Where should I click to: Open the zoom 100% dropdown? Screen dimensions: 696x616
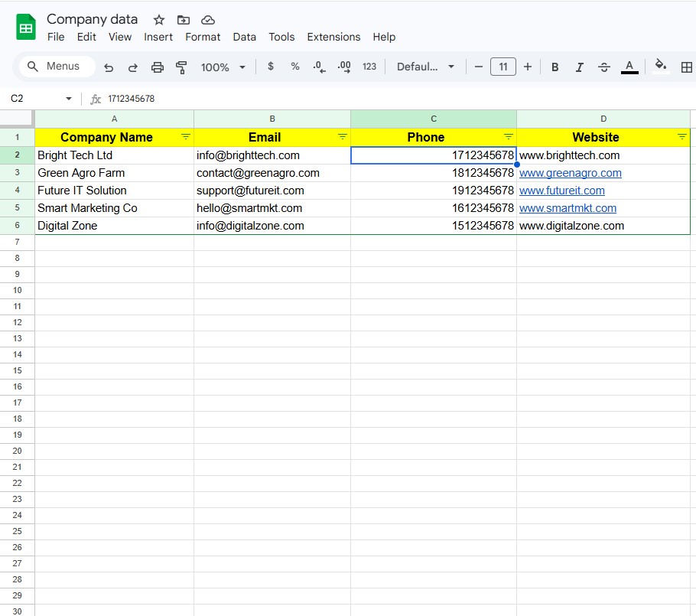[x=223, y=67]
